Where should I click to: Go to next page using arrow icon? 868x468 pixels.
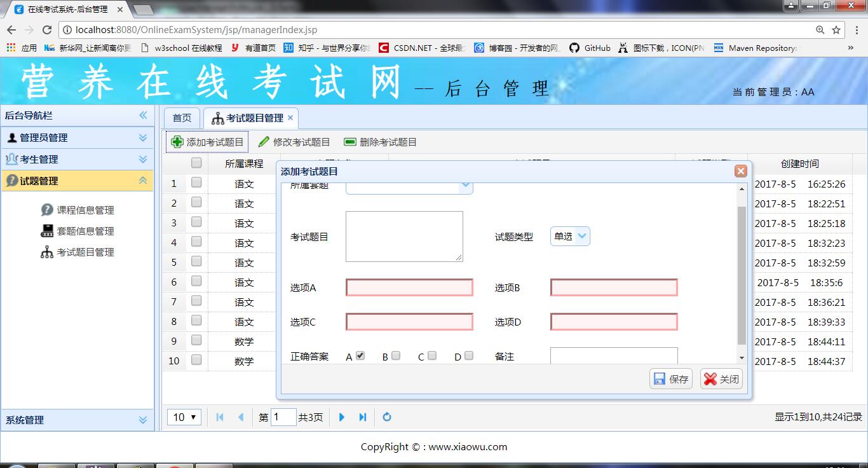pyautogui.click(x=342, y=417)
